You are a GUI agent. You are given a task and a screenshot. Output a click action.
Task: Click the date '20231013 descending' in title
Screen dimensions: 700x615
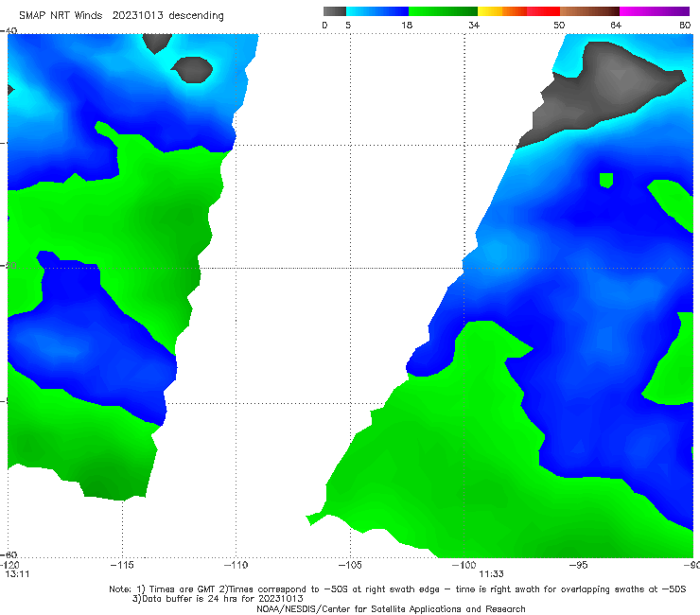click(167, 15)
